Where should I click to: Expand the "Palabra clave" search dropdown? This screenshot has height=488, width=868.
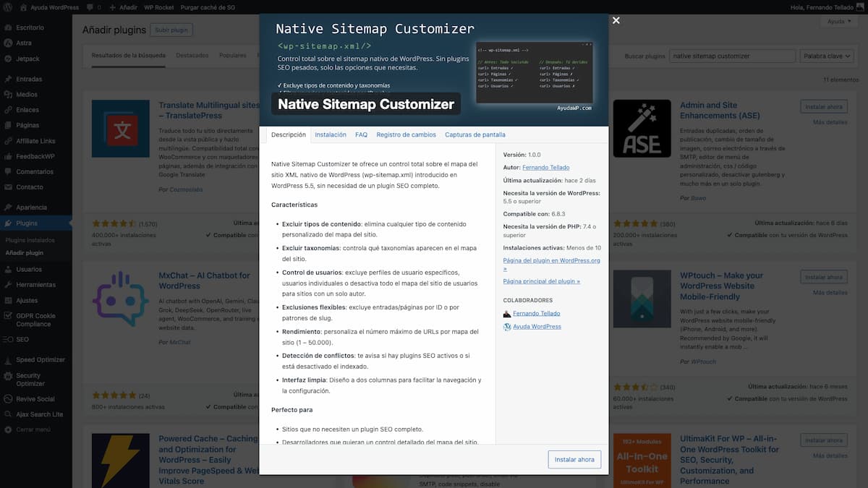(x=825, y=55)
